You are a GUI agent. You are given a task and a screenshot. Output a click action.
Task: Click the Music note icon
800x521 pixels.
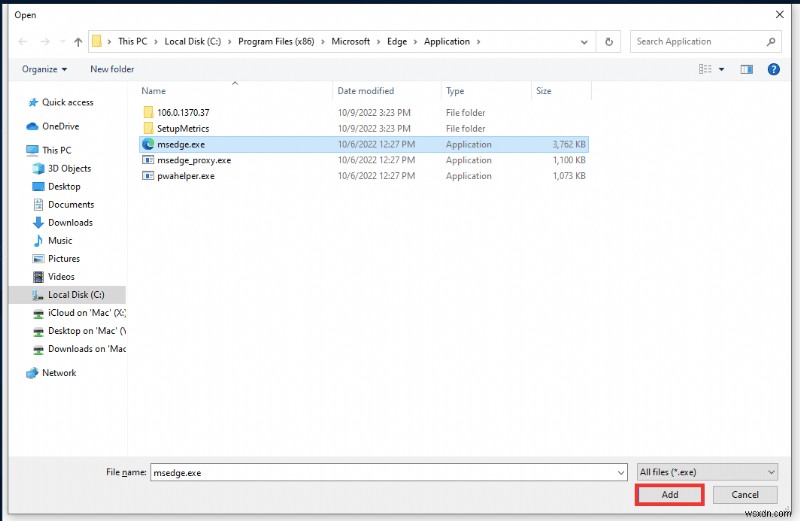tap(38, 240)
